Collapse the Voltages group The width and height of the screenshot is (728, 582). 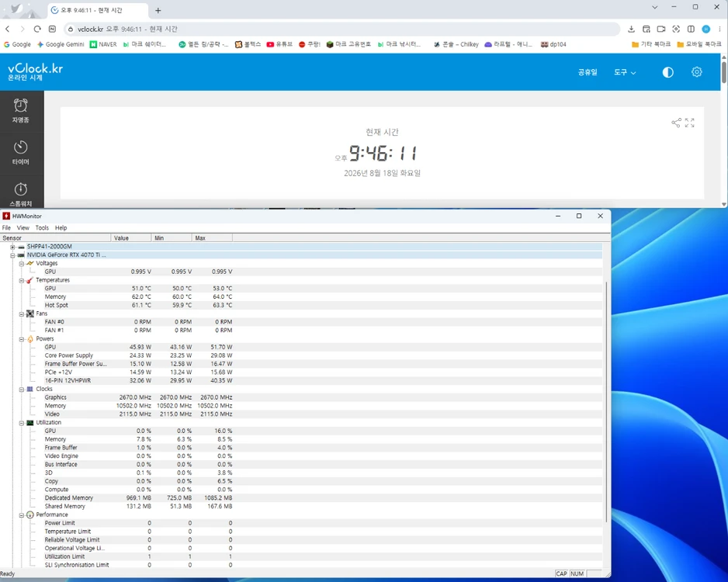[22, 263]
